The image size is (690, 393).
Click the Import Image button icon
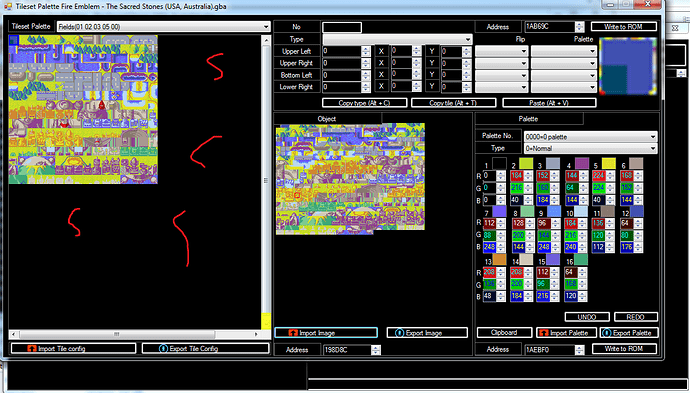[293, 333]
